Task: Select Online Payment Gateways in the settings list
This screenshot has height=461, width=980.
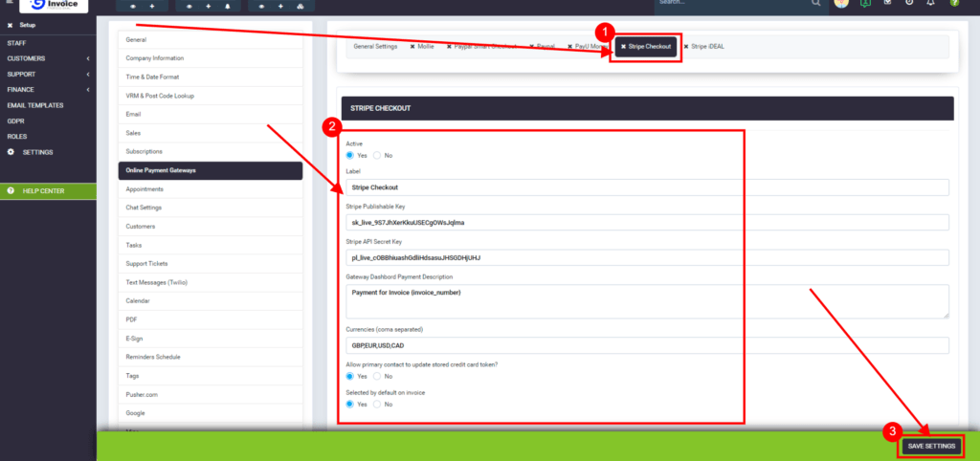Action: pyautogui.click(x=211, y=170)
